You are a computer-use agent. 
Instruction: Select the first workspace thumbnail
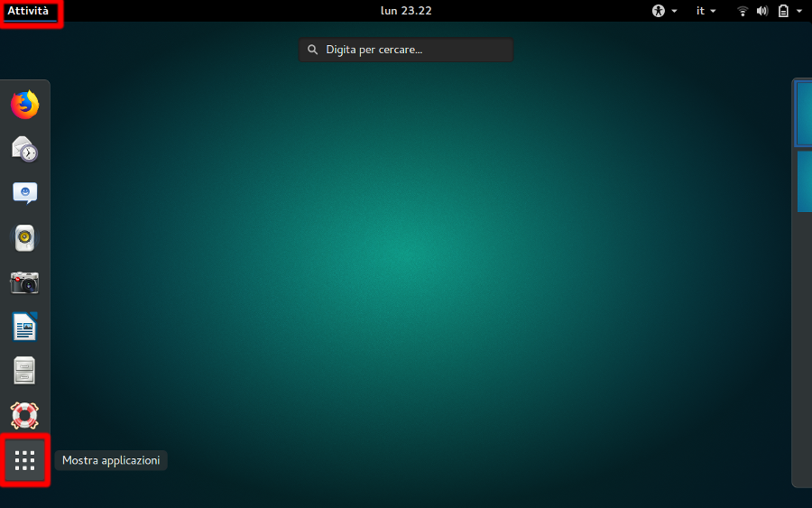click(803, 114)
